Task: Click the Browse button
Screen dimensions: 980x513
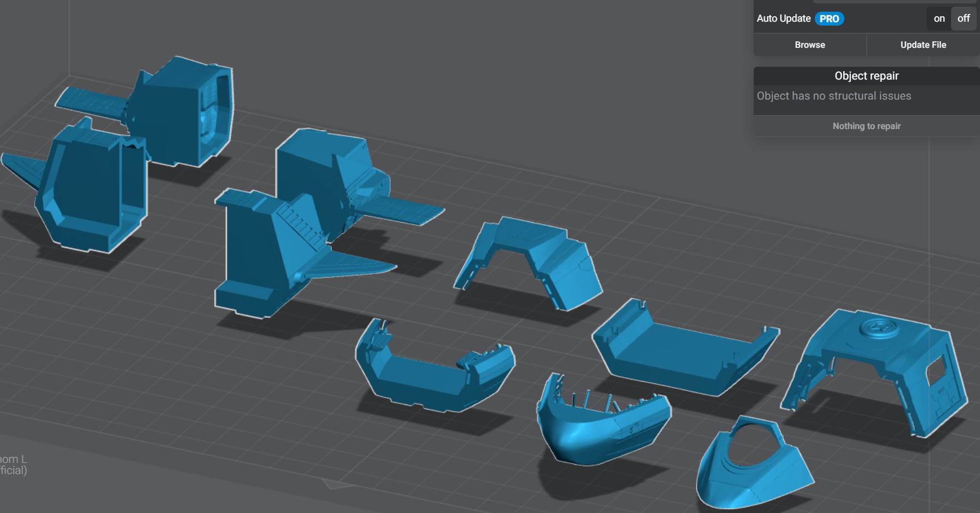Action: coord(810,45)
